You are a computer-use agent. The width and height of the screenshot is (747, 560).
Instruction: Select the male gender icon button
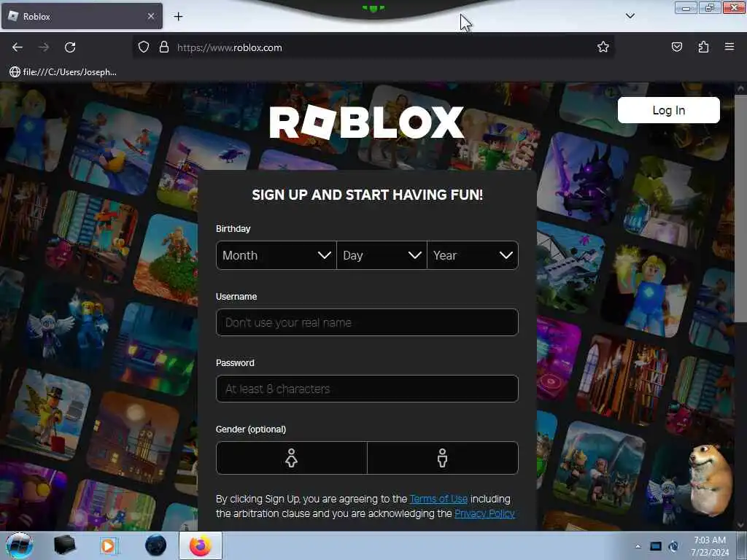pyautogui.click(x=443, y=458)
